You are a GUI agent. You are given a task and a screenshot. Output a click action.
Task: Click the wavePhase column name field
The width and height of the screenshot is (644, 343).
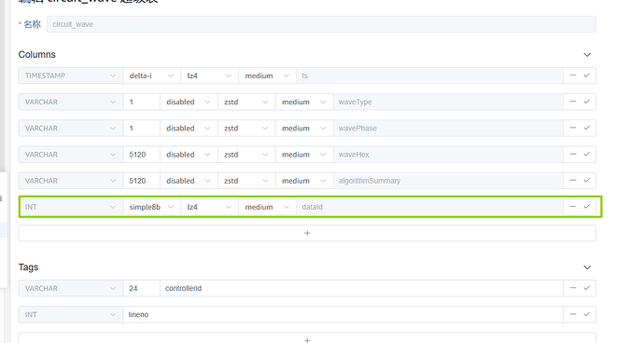click(x=448, y=128)
